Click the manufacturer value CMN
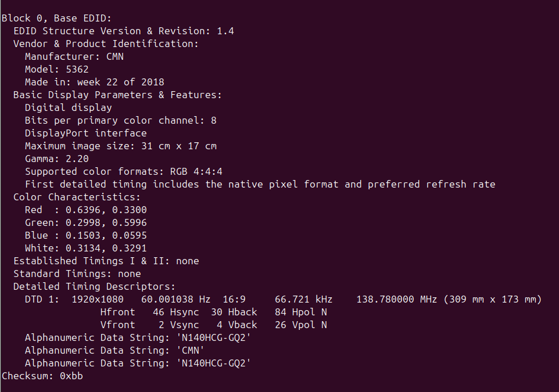Viewport: 559px width, 392px height. 114,56
